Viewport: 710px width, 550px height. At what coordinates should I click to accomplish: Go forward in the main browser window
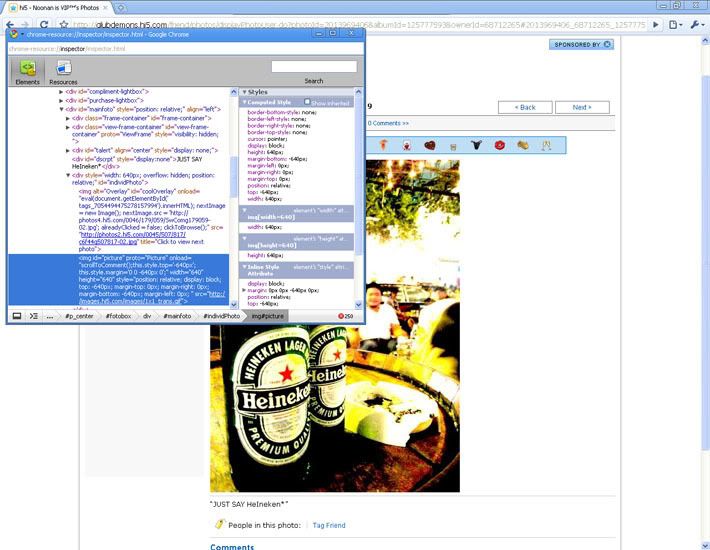click(25, 25)
